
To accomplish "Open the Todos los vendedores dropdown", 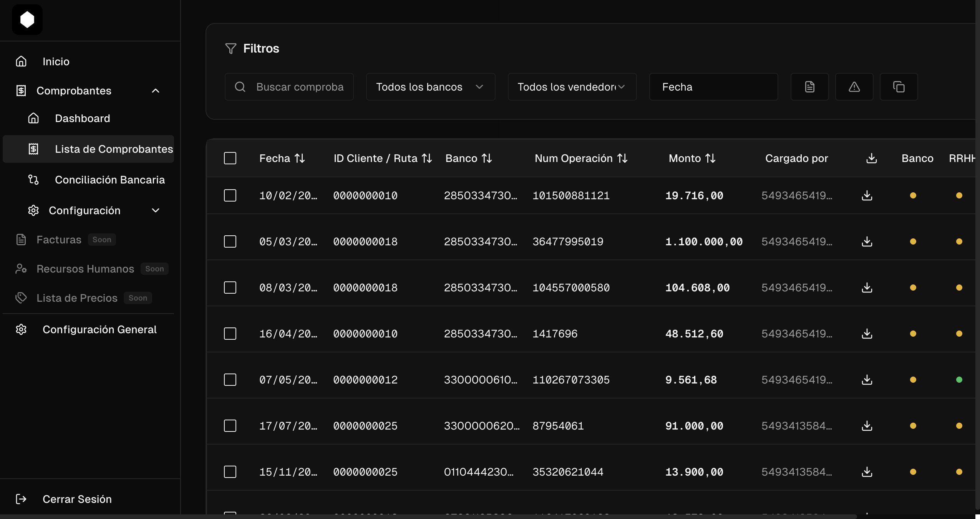I will (x=572, y=87).
